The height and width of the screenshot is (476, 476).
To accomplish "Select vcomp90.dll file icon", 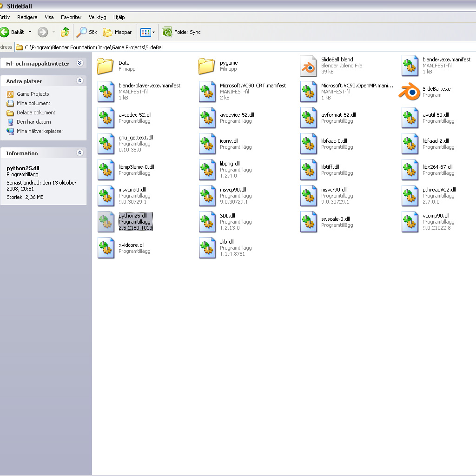I will click(410, 222).
